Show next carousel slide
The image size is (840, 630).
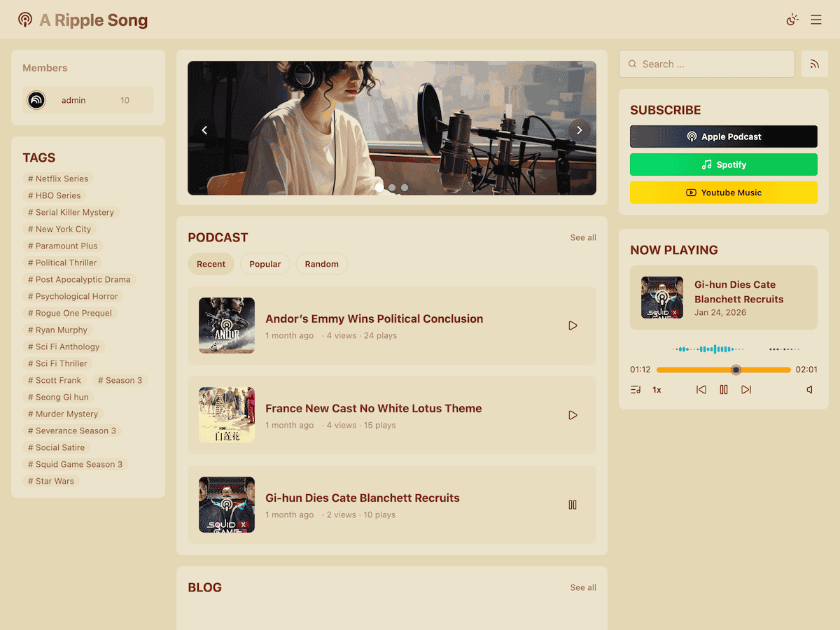(579, 130)
